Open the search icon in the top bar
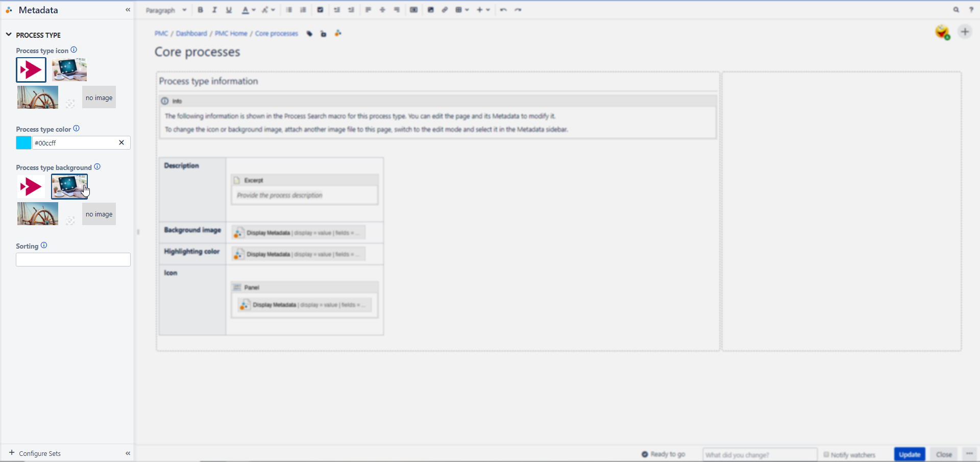This screenshot has width=980, height=462. point(957,10)
